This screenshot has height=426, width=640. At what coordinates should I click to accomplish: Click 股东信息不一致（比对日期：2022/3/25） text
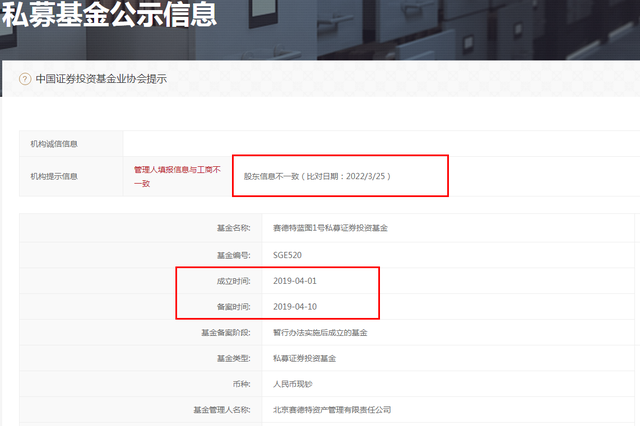pyautogui.click(x=317, y=176)
